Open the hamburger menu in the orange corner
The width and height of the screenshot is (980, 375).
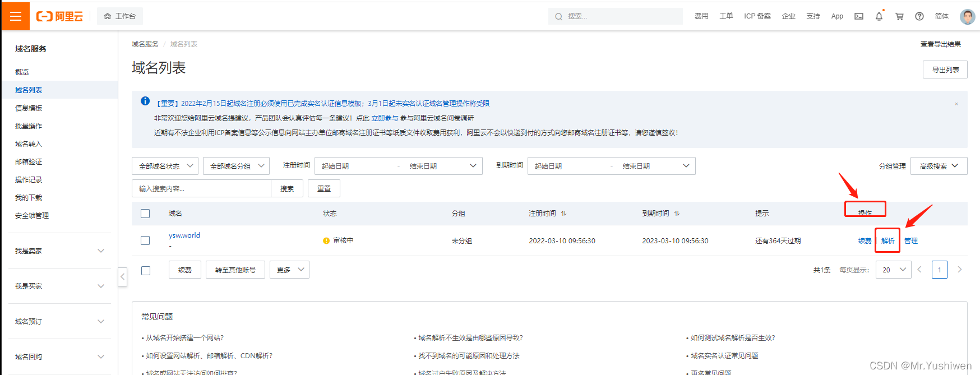tap(15, 16)
